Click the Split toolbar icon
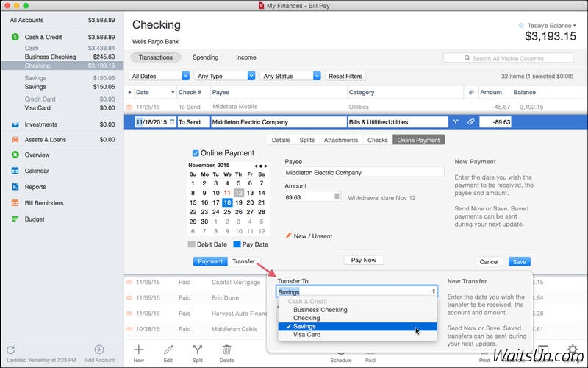 (x=197, y=350)
